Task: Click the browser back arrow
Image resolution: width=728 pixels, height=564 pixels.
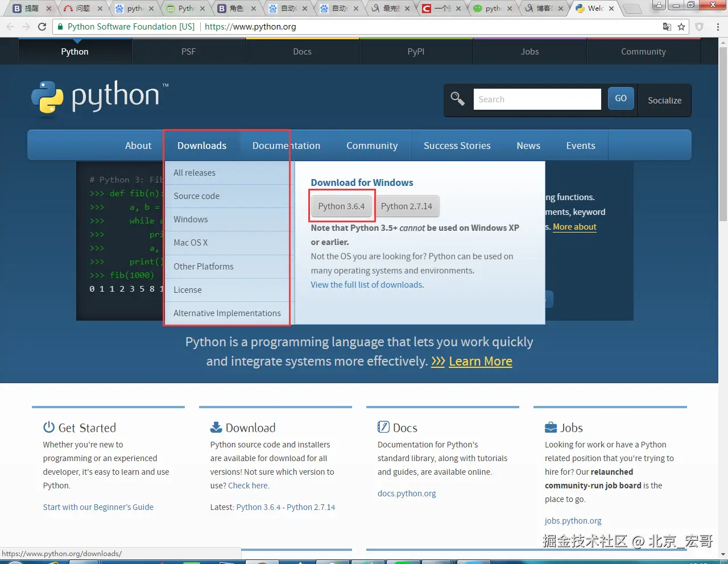Action: click(11, 27)
